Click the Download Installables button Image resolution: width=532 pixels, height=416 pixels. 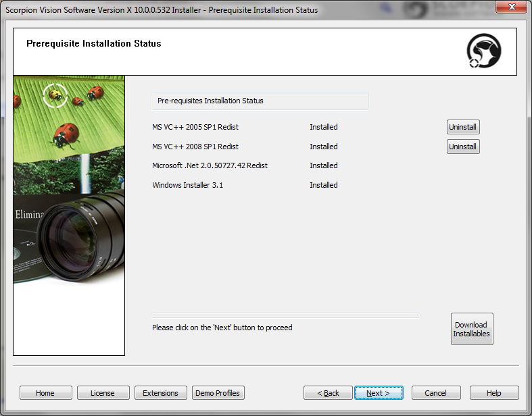(472, 329)
